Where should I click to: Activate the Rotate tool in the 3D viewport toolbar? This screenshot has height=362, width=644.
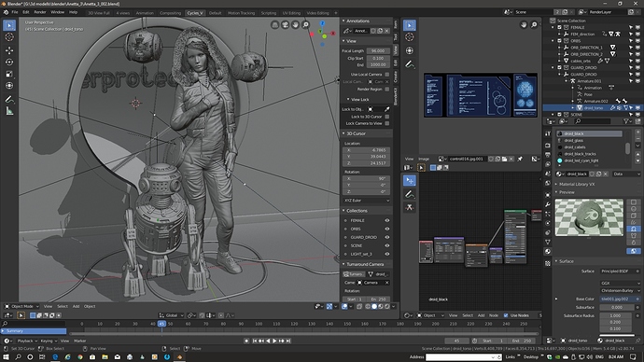tap(9, 62)
